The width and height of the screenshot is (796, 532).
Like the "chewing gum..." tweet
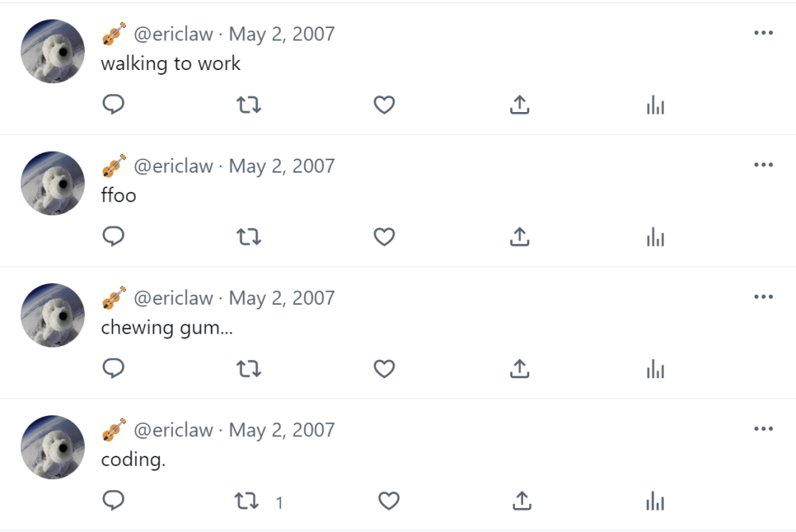pyautogui.click(x=384, y=369)
